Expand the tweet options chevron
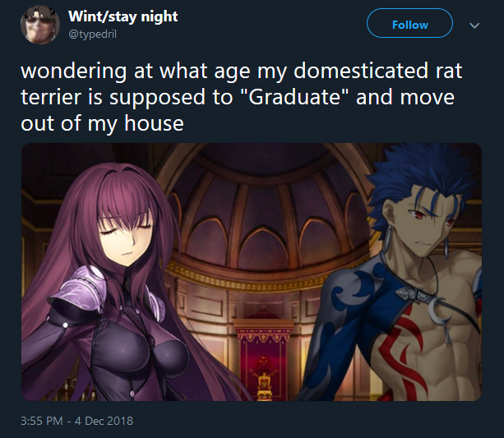 point(474,25)
